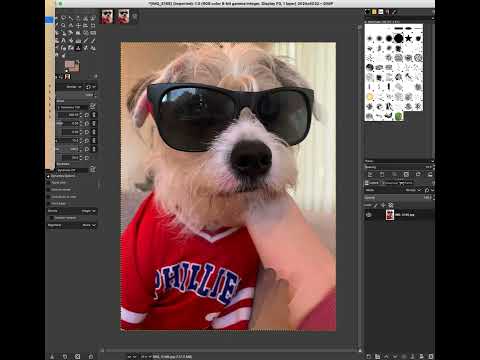Screen dimensions: 480x360
Task: Pick the green pepper brush
Action: tap(399, 116)
